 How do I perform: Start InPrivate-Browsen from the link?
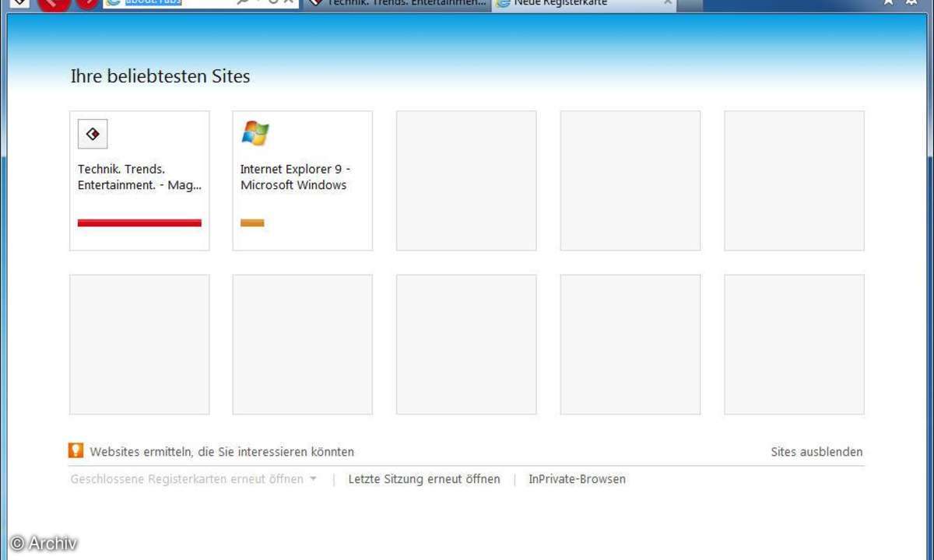[577, 479]
